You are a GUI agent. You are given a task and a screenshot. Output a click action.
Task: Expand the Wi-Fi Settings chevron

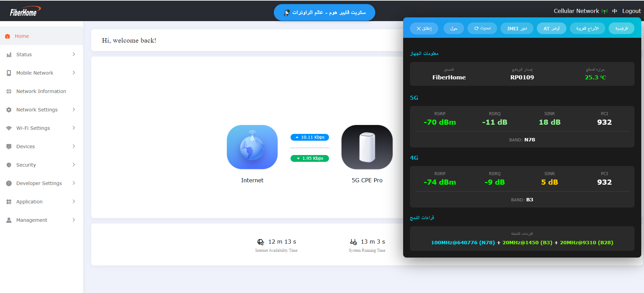(74, 128)
